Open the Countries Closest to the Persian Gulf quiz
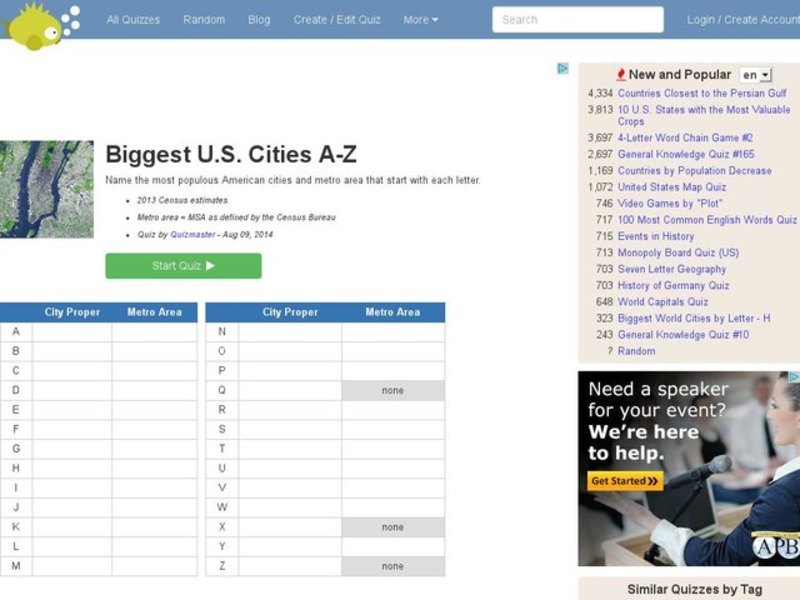800x600 pixels. (x=705, y=92)
